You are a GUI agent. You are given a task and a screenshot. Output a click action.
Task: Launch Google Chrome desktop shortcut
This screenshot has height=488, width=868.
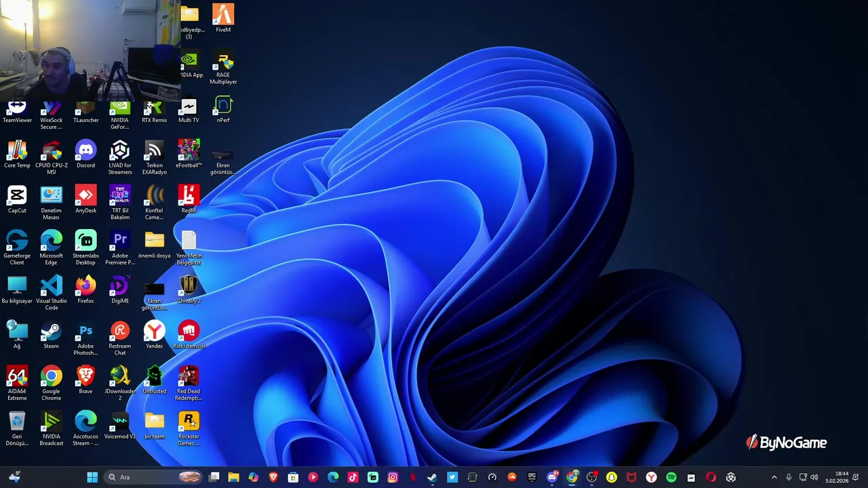pyautogui.click(x=51, y=384)
